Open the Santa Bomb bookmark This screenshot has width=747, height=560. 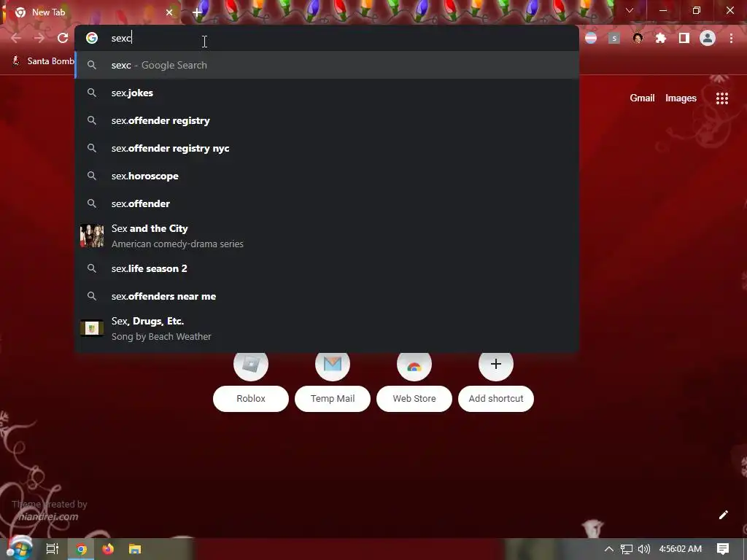tap(43, 61)
